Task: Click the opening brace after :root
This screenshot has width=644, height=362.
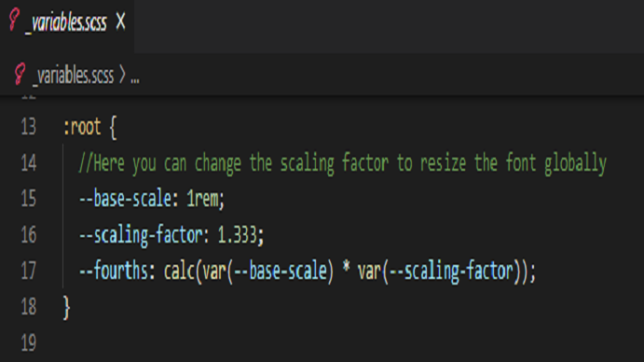Action: [x=114, y=128]
